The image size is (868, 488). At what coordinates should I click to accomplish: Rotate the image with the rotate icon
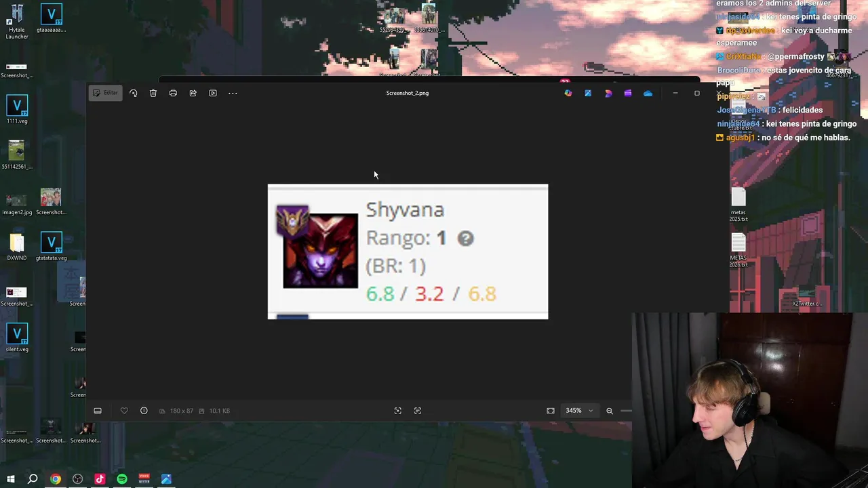pos(134,93)
